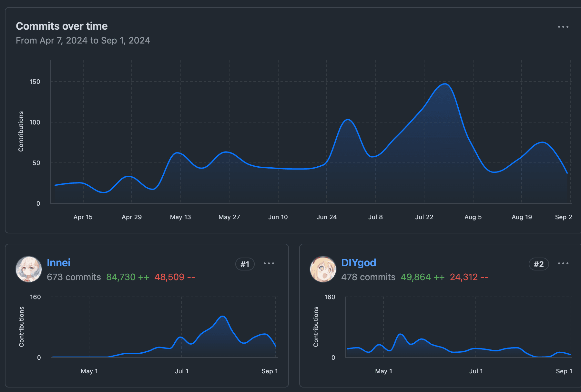This screenshot has height=392, width=581.
Task: Click the 84,730 ++ additions count
Action: pos(127,277)
